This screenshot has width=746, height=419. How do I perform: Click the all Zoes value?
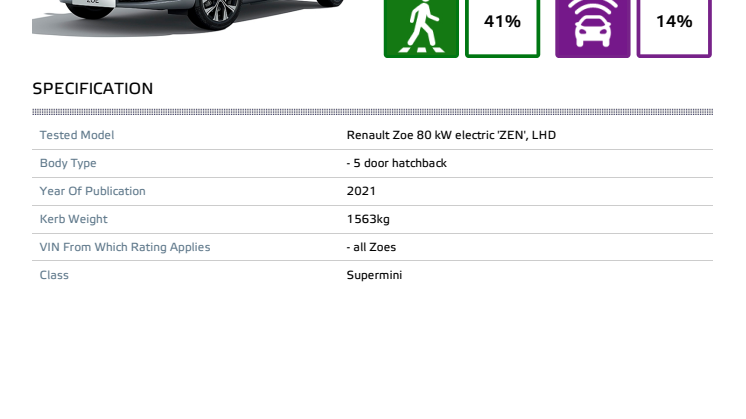371,247
